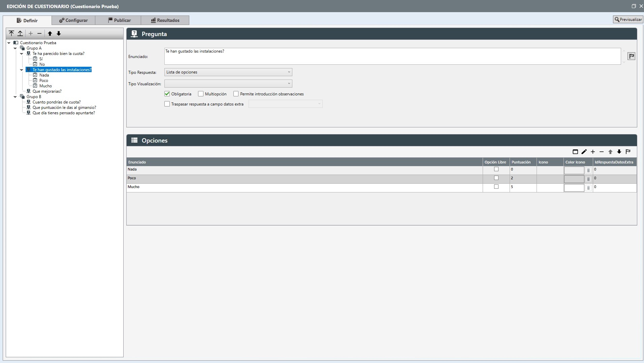
Task: Select the 'Mucho' option in the tree
Action: [x=45, y=86]
